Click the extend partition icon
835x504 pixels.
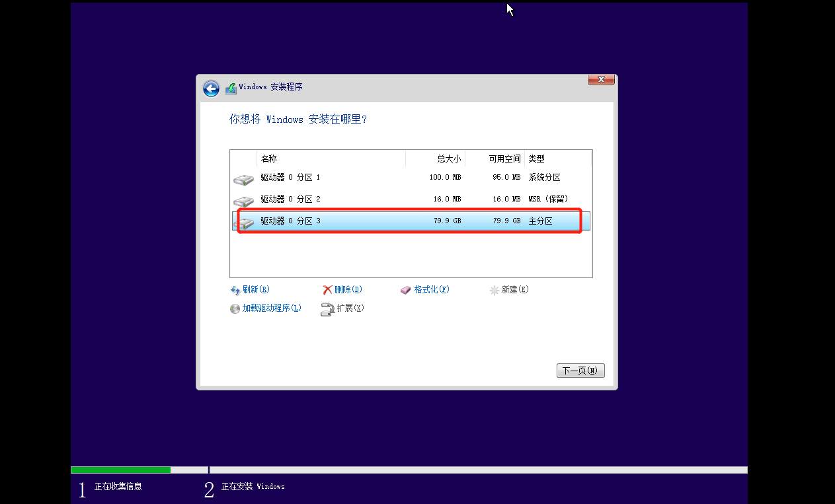[x=327, y=309]
